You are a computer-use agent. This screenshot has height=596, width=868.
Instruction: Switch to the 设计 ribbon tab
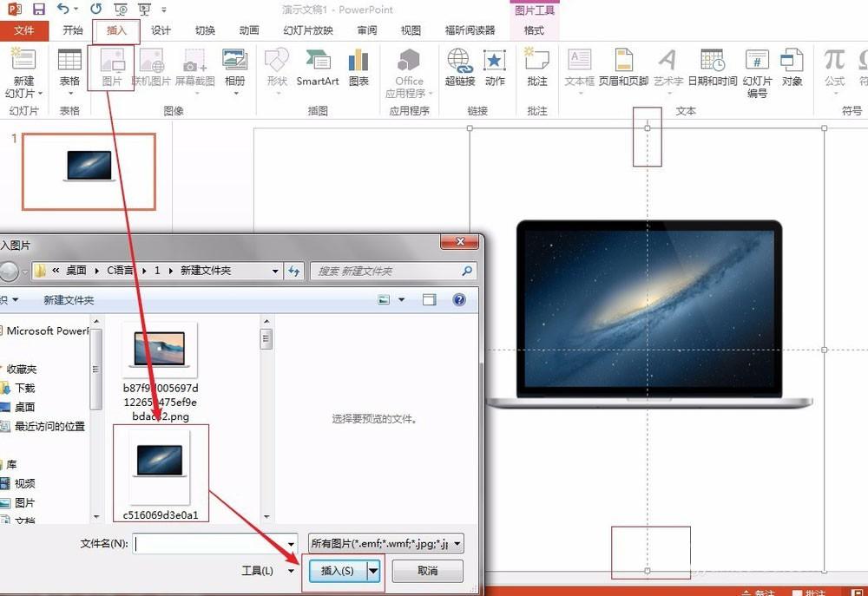pos(160,30)
